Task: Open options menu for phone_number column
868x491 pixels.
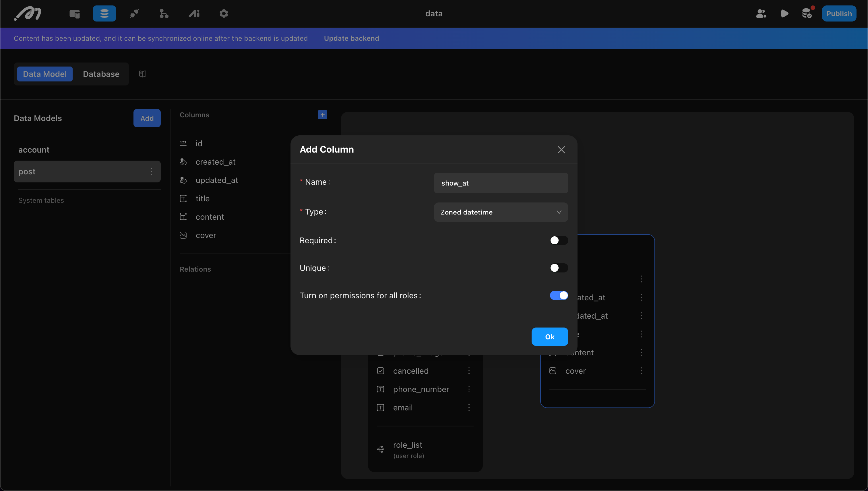Action: point(469,389)
